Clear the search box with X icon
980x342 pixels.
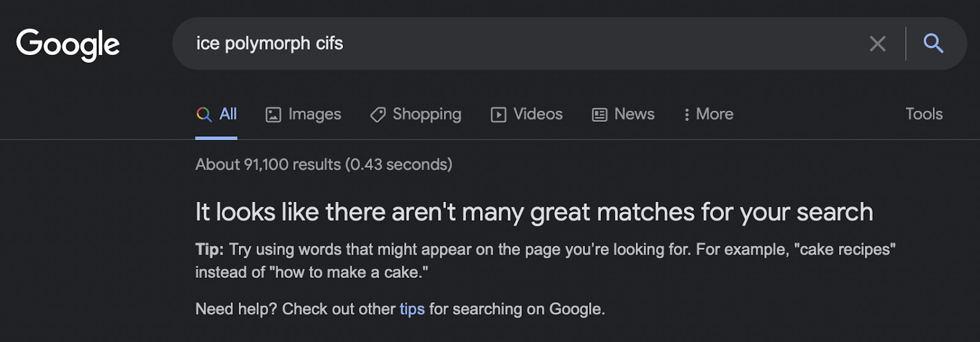coord(878,43)
